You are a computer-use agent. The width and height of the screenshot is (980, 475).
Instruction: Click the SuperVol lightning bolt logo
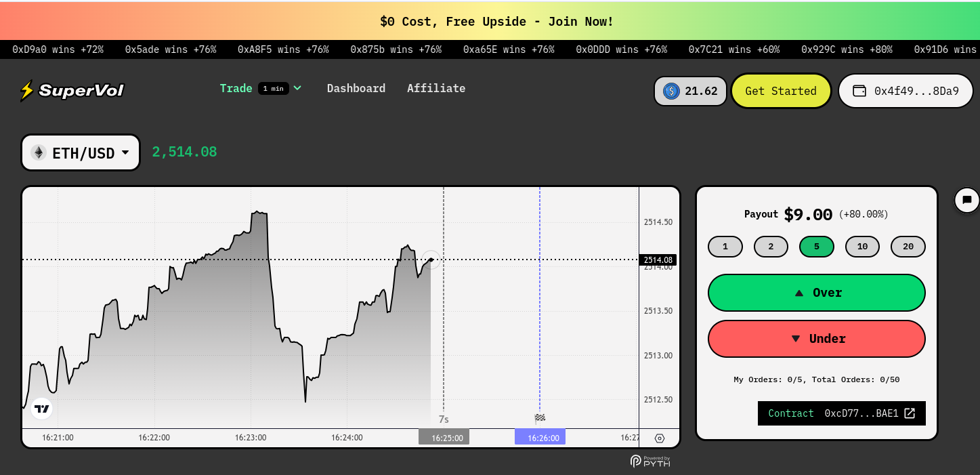26,90
